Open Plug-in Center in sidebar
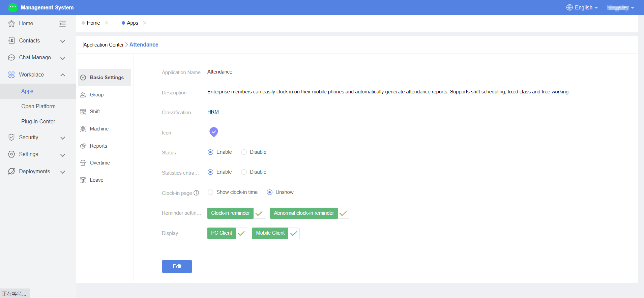644x298 pixels. coord(38,121)
